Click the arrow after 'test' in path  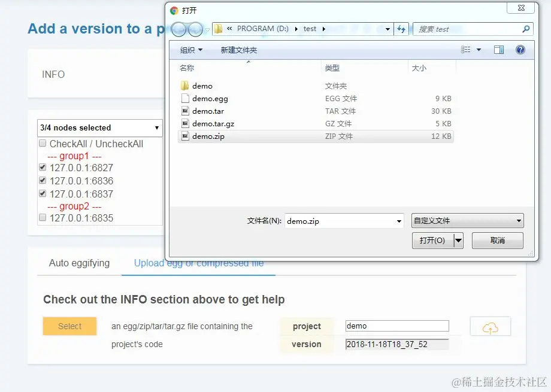pyautogui.click(x=323, y=29)
